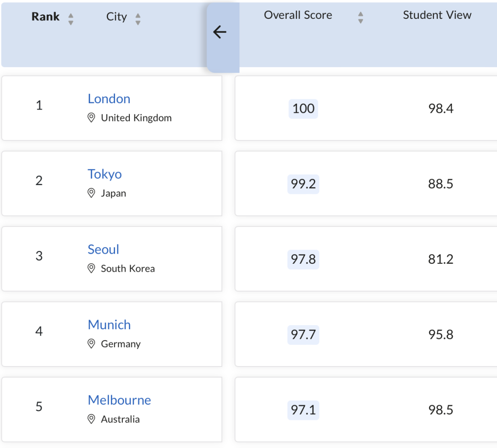Screen dimensions: 497x448
Task: Open the Seoul city link
Action: tap(104, 250)
